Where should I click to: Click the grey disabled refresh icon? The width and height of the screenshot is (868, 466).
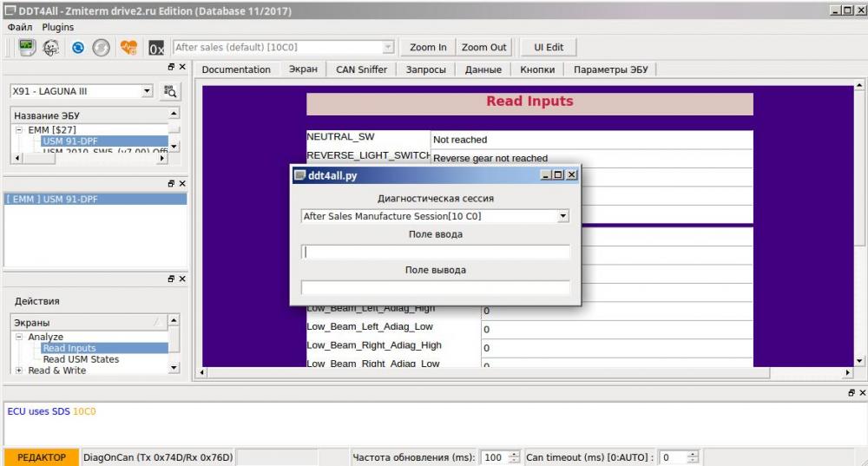pos(102,48)
